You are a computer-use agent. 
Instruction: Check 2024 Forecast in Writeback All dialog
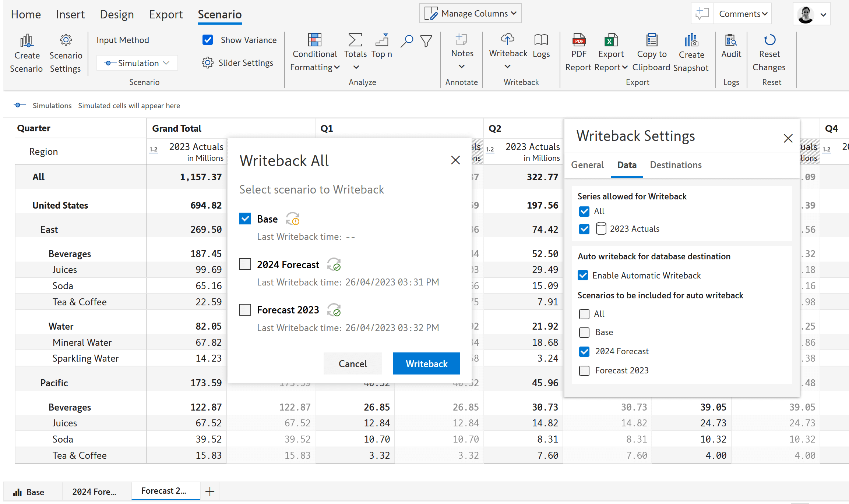245,264
